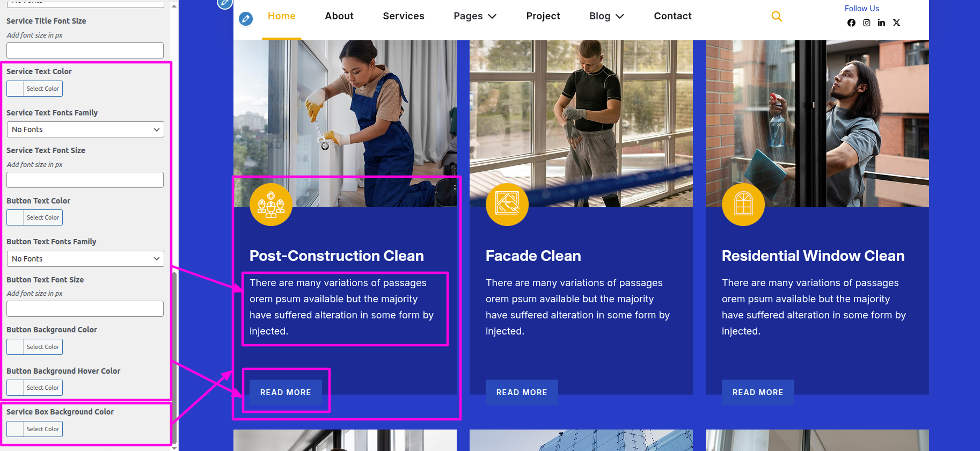This screenshot has height=451, width=980.
Task: Click the Post-Construction Clean service icon
Action: tap(271, 205)
